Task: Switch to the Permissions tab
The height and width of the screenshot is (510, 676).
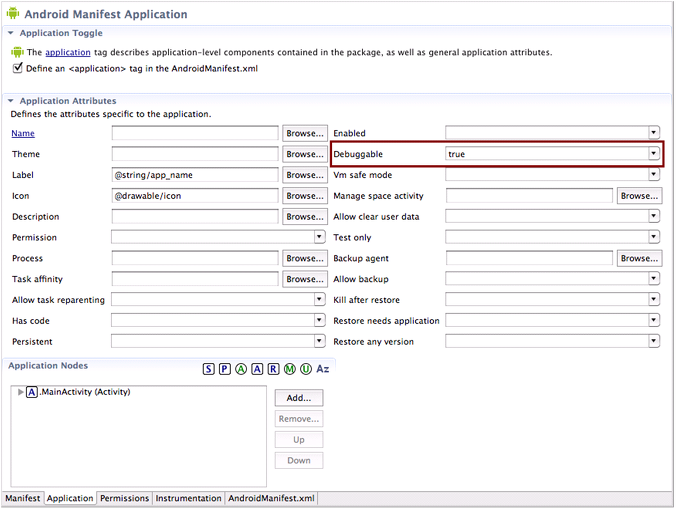Action: pos(125,499)
